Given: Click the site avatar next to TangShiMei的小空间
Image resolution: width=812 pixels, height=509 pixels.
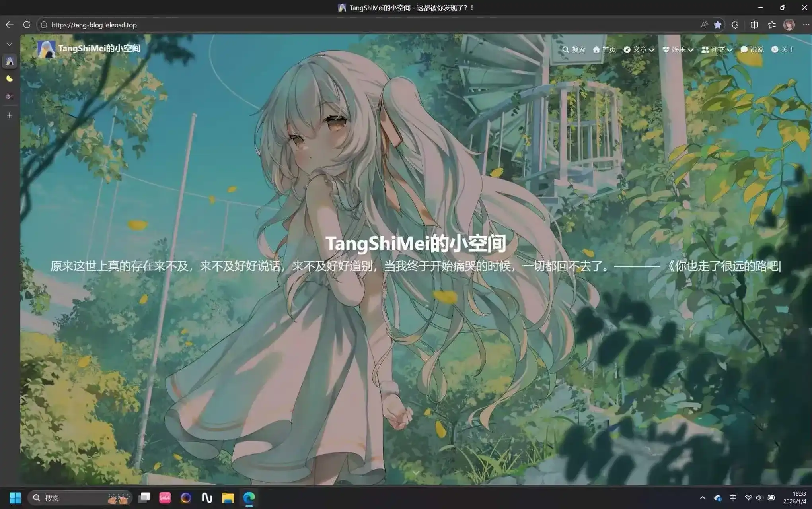Looking at the screenshot, I should [47, 49].
